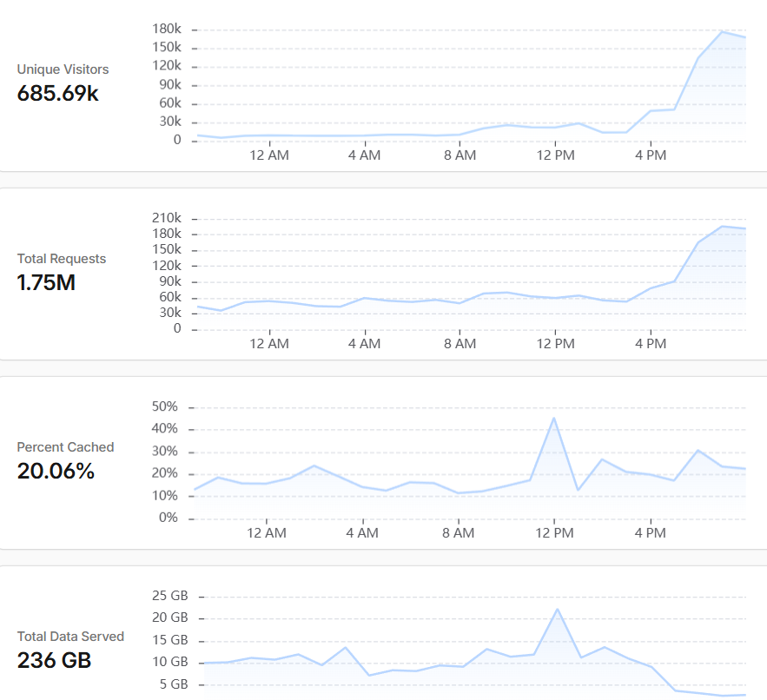Click the Total Requests label
The image size is (767, 700).
61,258
